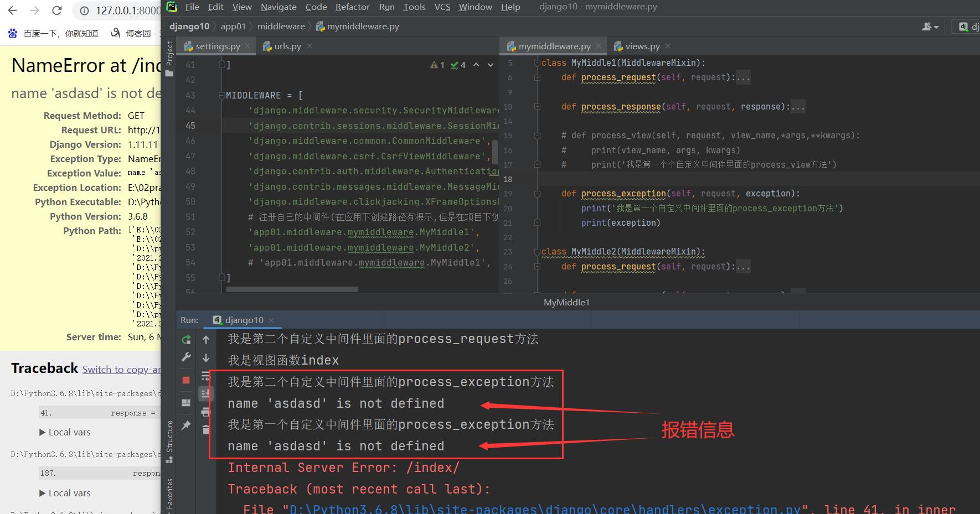Expand folded process_request on line 6
Viewport: 980px width, 514px height.
pyautogui.click(x=537, y=77)
